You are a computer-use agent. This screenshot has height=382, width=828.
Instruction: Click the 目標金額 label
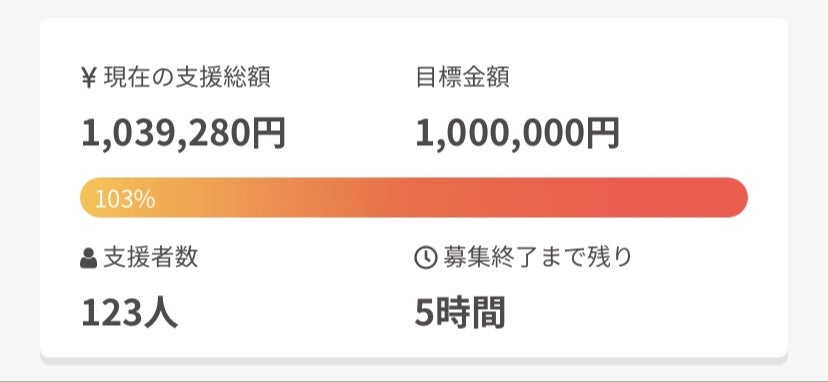(463, 78)
